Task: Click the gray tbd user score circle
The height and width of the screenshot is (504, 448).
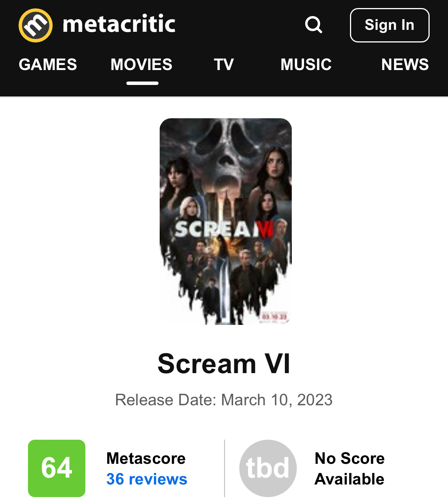Action: coord(268,468)
